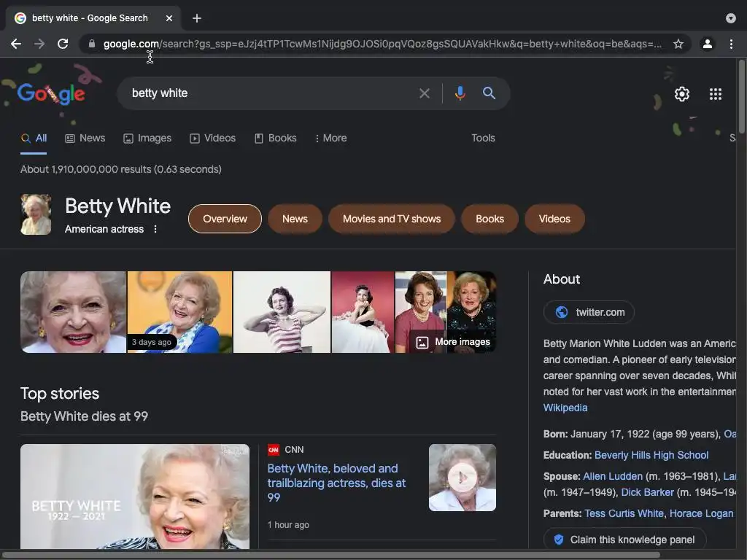This screenshot has height=560, width=747.
Task: Open the Allen Ludden spouse link
Action: click(x=613, y=476)
